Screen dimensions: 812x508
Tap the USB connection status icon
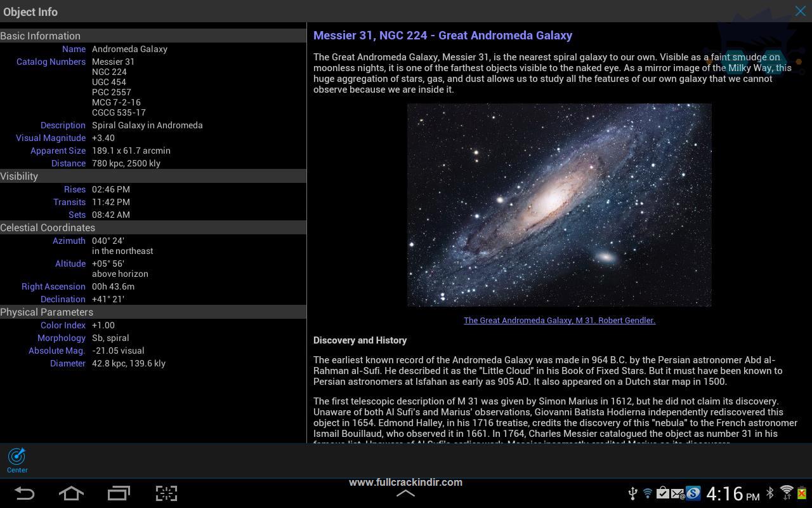(632, 493)
